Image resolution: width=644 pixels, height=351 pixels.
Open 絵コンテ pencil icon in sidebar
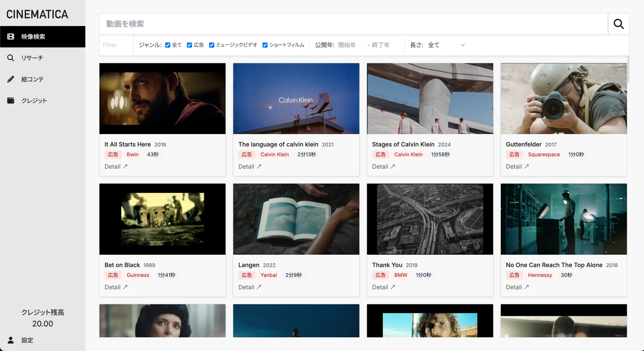[x=10, y=79]
